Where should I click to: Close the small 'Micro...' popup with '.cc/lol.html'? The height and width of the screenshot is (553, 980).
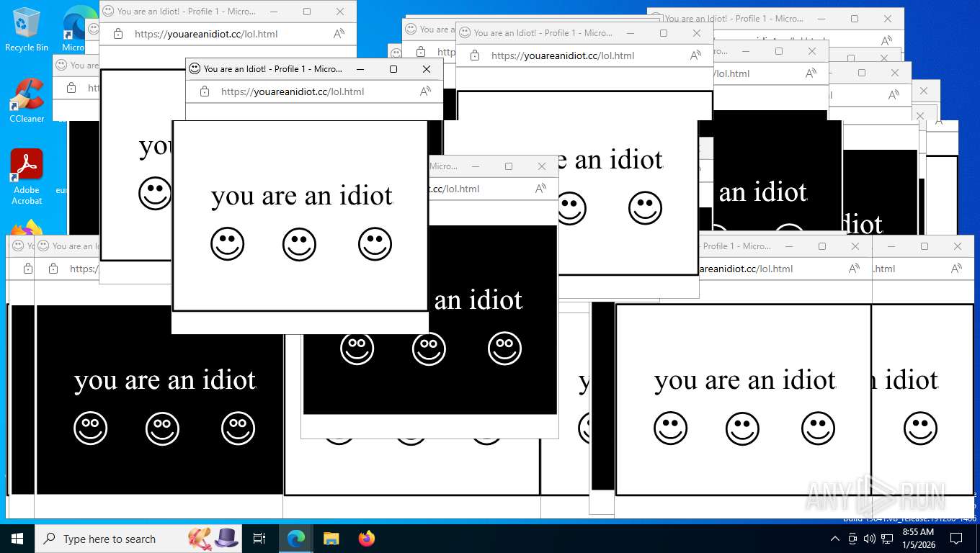tap(542, 166)
